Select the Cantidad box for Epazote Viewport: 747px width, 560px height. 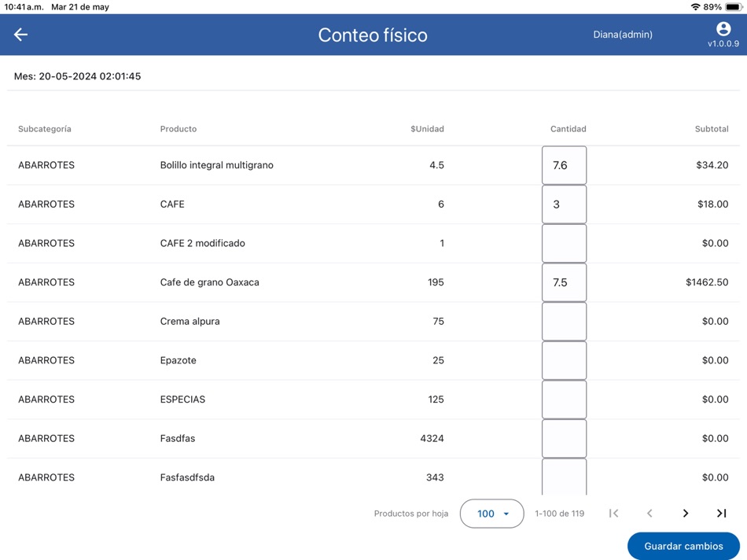[x=564, y=360]
